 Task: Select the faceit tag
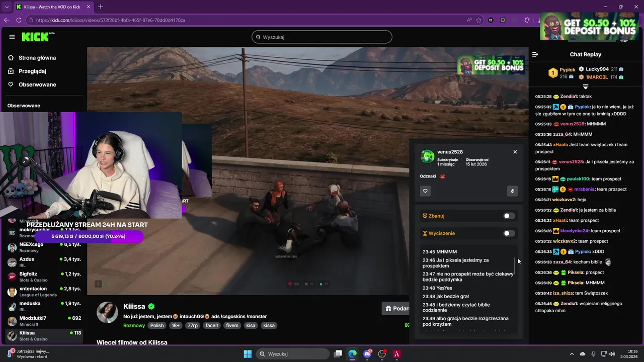point(212,325)
